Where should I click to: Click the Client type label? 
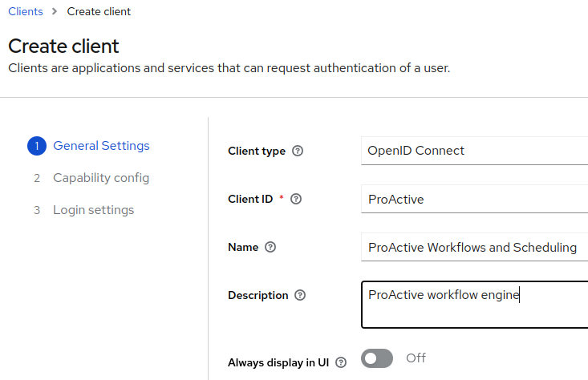click(257, 151)
